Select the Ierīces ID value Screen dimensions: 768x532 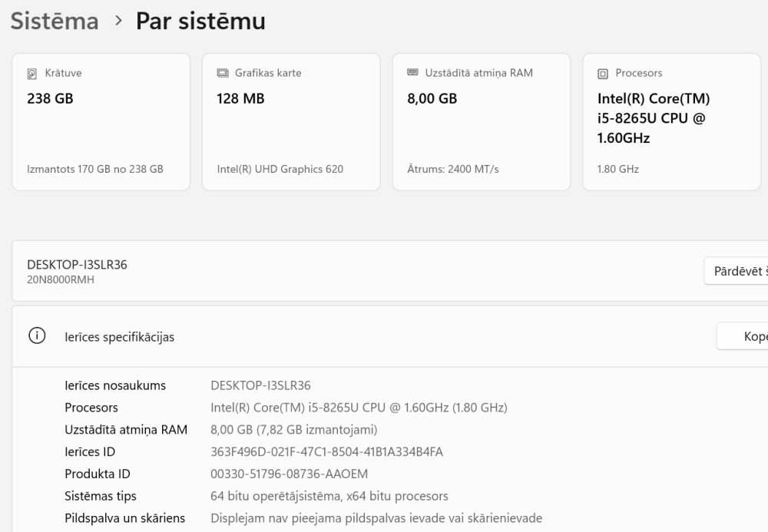pyautogui.click(x=326, y=452)
